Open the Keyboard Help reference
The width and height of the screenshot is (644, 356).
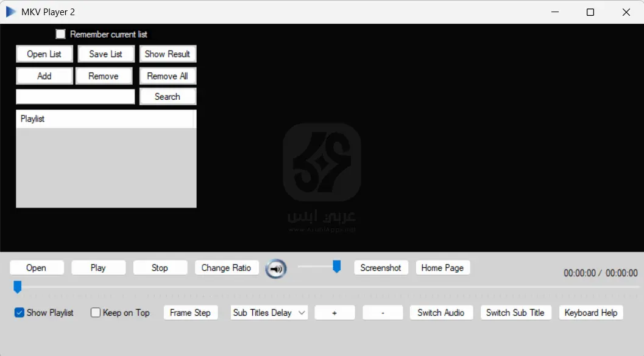pos(590,312)
